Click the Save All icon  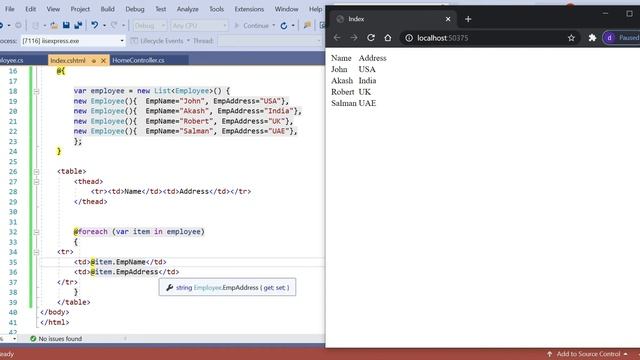coord(78,25)
